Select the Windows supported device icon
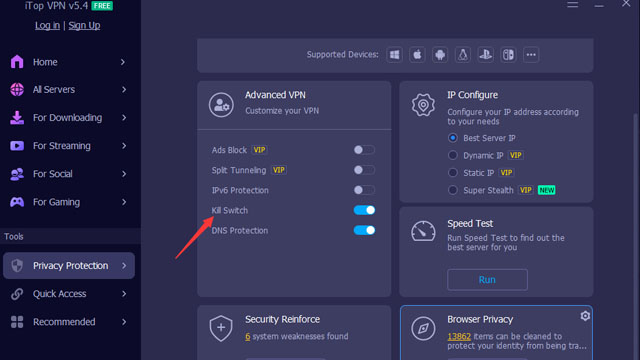The width and height of the screenshot is (640, 360). click(395, 55)
